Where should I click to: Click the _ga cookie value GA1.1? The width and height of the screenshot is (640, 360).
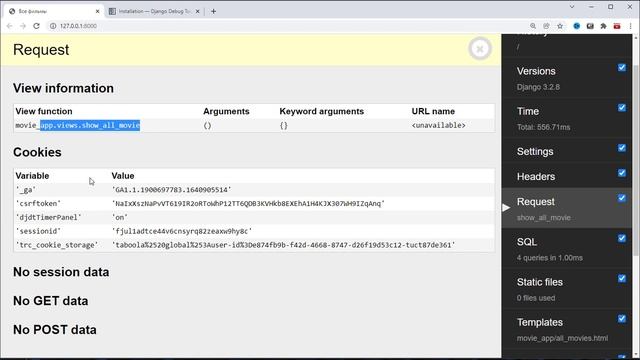click(x=171, y=190)
